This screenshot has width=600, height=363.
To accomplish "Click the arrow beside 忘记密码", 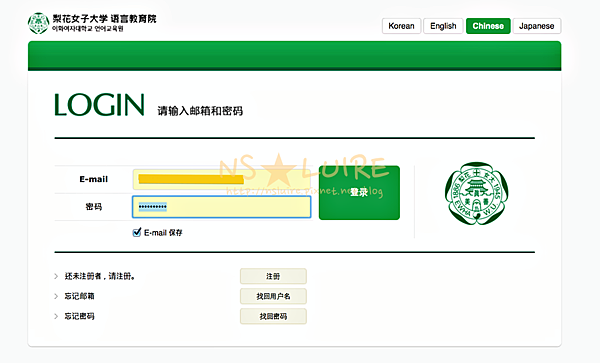I will 56,316.
